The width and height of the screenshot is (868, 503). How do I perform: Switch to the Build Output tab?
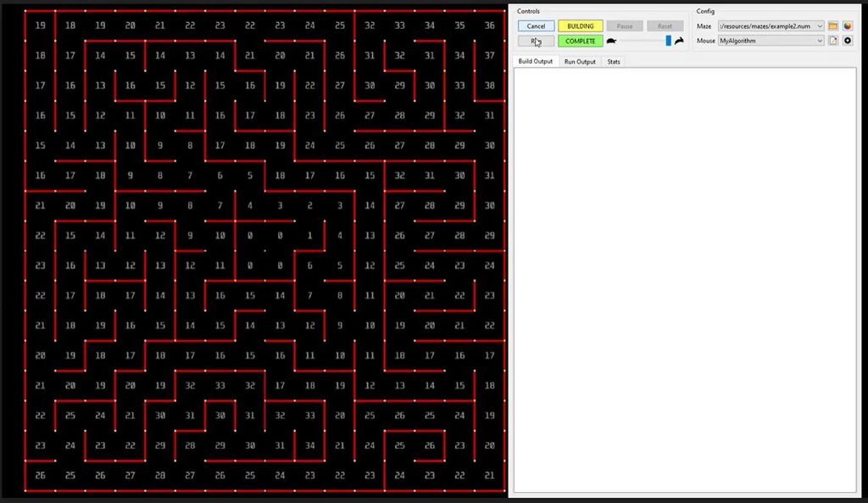pos(536,61)
